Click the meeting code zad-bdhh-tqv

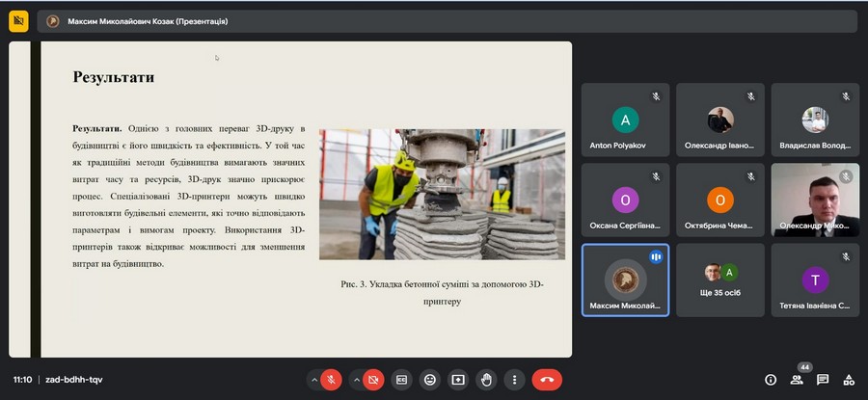click(x=73, y=380)
